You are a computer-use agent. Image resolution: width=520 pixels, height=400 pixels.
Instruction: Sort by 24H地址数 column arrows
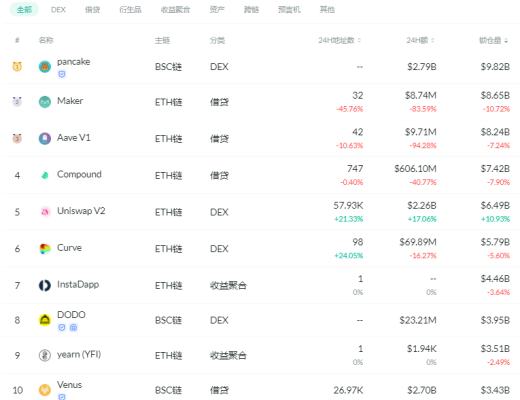pos(359,40)
